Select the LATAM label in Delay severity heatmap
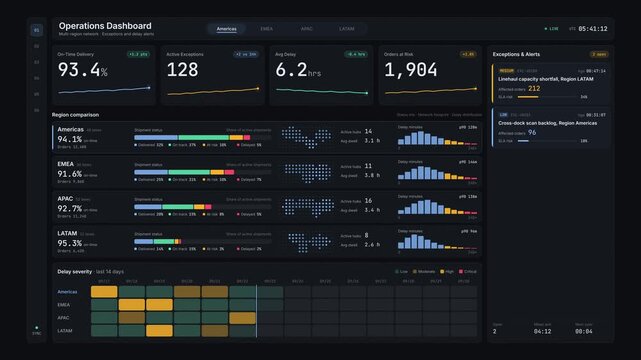The image size is (641, 360). (x=65, y=331)
